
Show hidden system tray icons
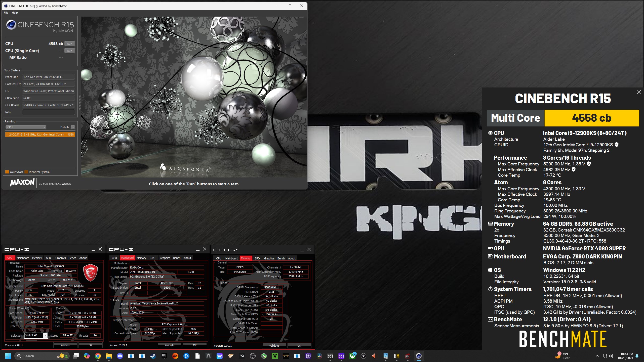click(x=597, y=356)
